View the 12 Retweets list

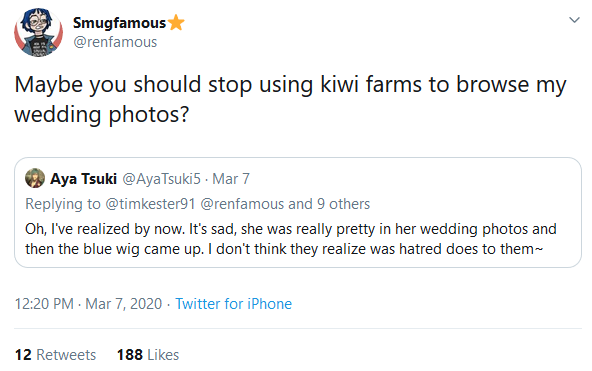55,355
